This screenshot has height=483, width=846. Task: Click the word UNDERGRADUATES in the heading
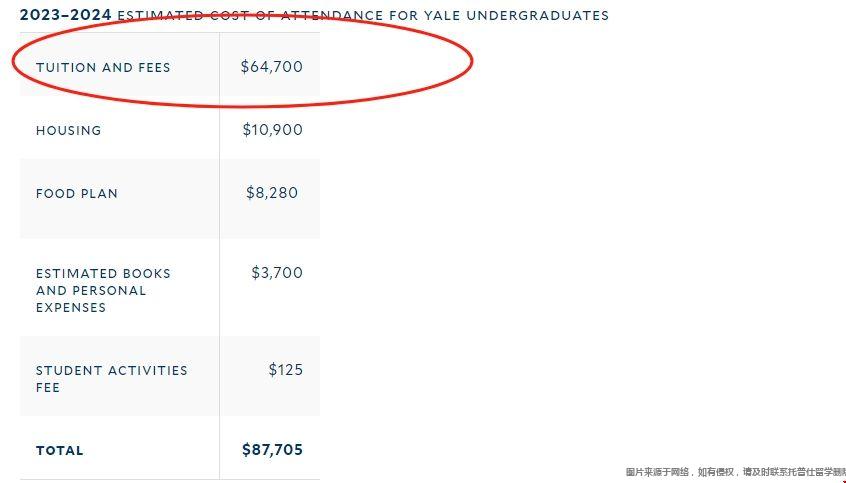[x=537, y=16]
